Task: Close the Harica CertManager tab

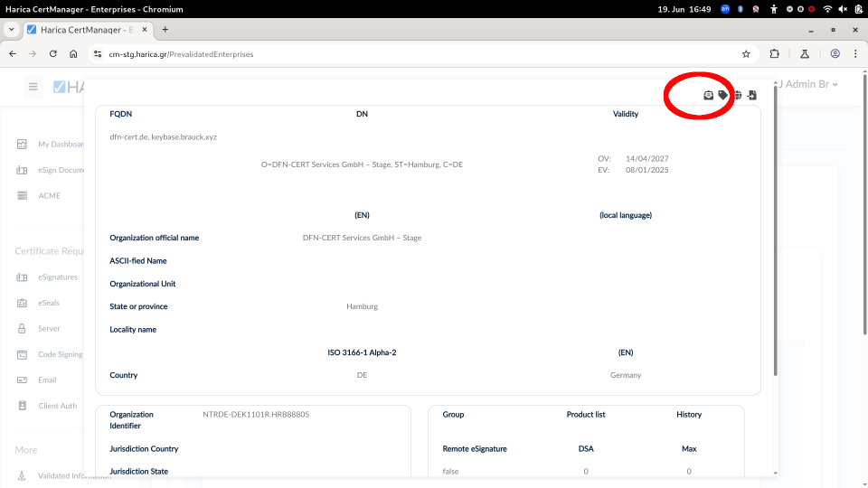Action: pos(145,29)
